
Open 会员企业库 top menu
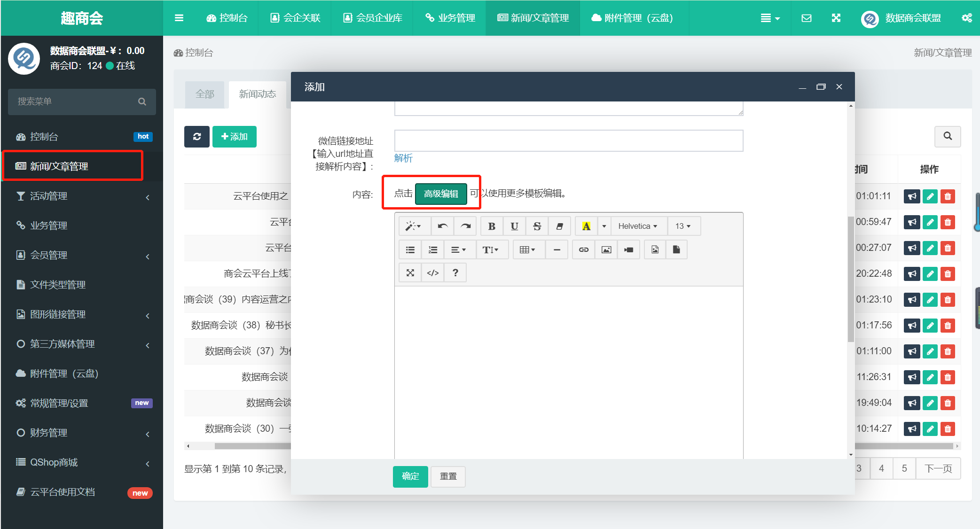tap(372, 18)
